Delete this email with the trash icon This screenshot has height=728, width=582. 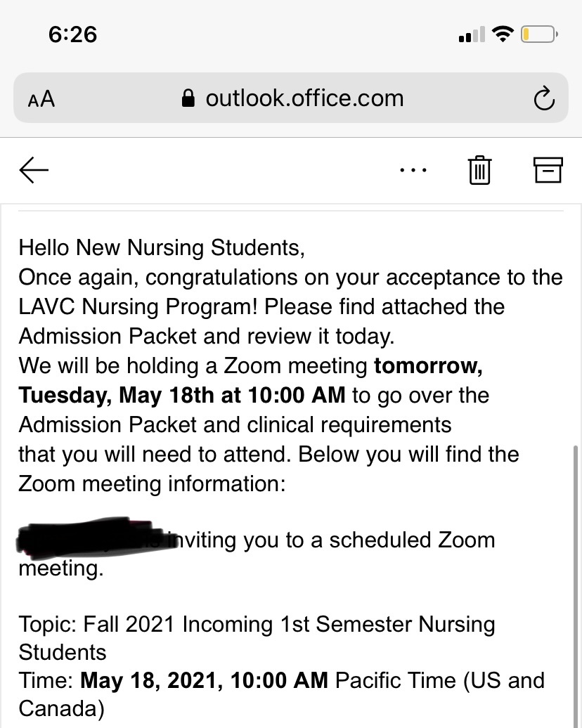480,170
